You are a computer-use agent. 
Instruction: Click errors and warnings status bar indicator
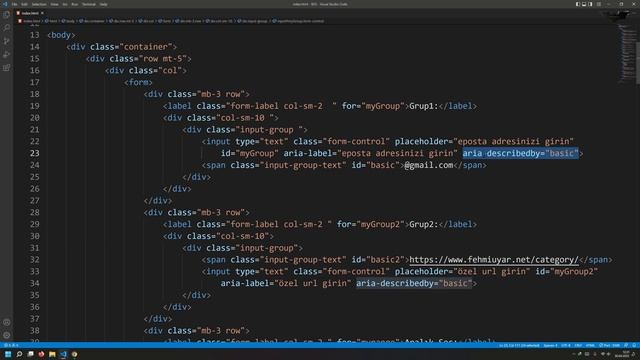(11, 345)
